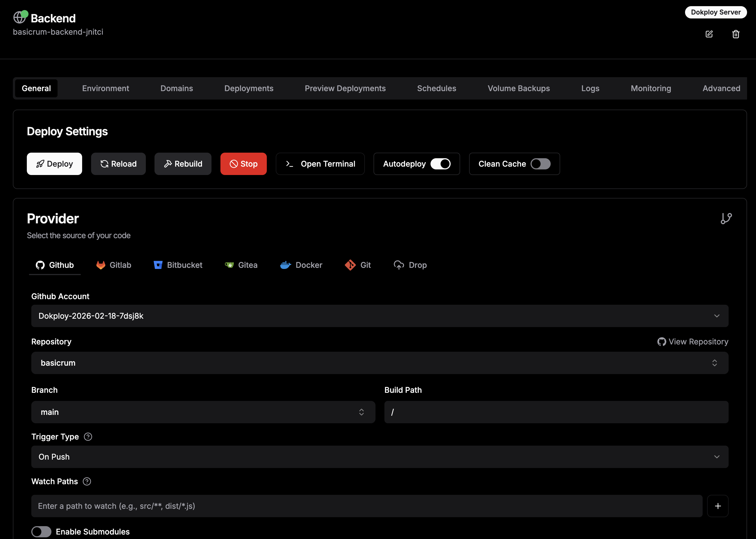
Task: Expand the Trigger Type On Push dropdown
Action: pyautogui.click(x=380, y=457)
